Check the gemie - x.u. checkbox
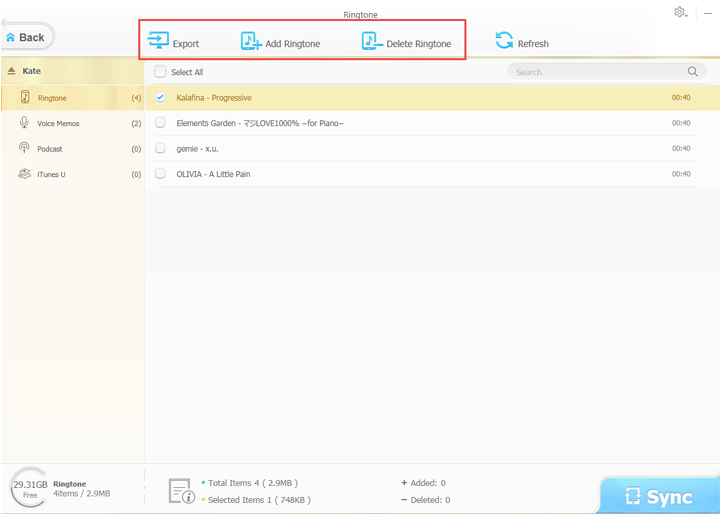Image resolution: width=723 pixels, height=516 pixels. pos(160,148)
